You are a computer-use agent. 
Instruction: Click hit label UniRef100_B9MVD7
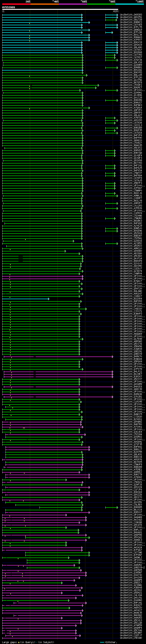tap(131, 150)
